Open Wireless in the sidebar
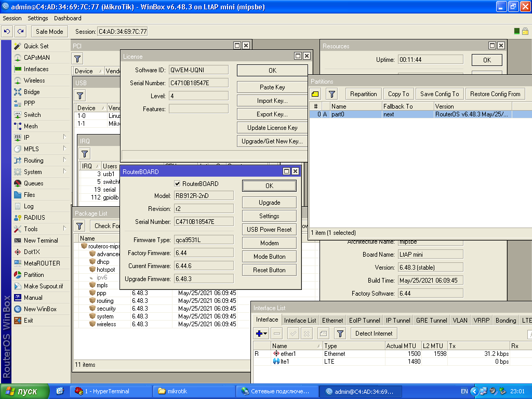This screenshot has width=532, height=399. tap(34, 81)
